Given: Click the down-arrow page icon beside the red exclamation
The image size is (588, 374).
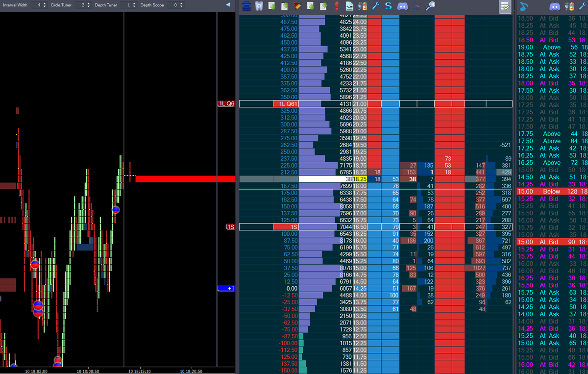Looking at the screenshot, I should click(x=323, y=6).
